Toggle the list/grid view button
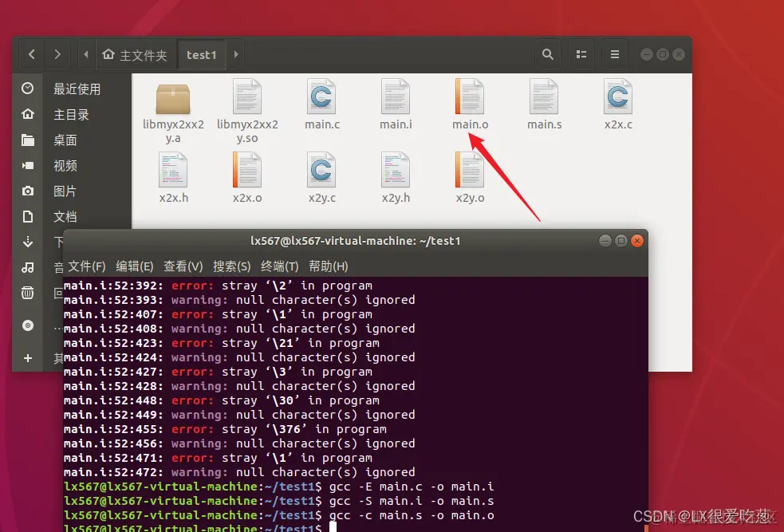 [581, 54]
